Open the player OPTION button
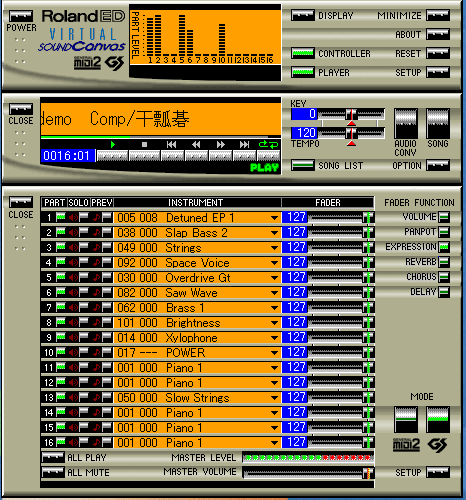This screenshot has width=466, height=500. pyautogui.click(x=438, y=165)
